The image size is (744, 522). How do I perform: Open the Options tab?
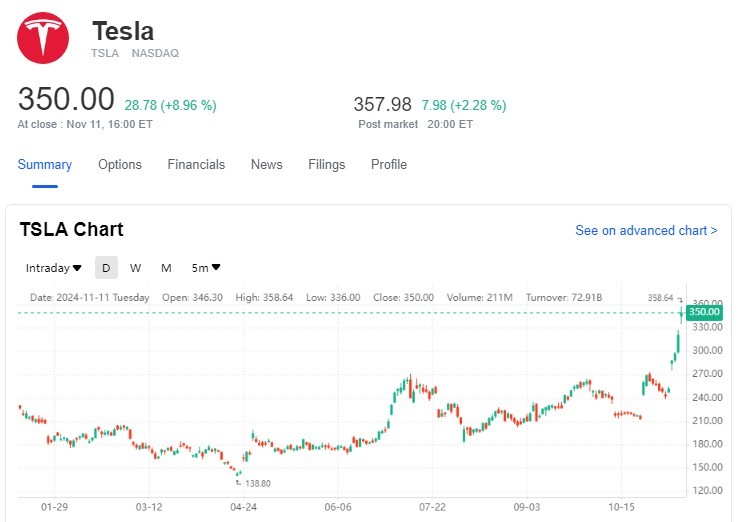point(120,165)
